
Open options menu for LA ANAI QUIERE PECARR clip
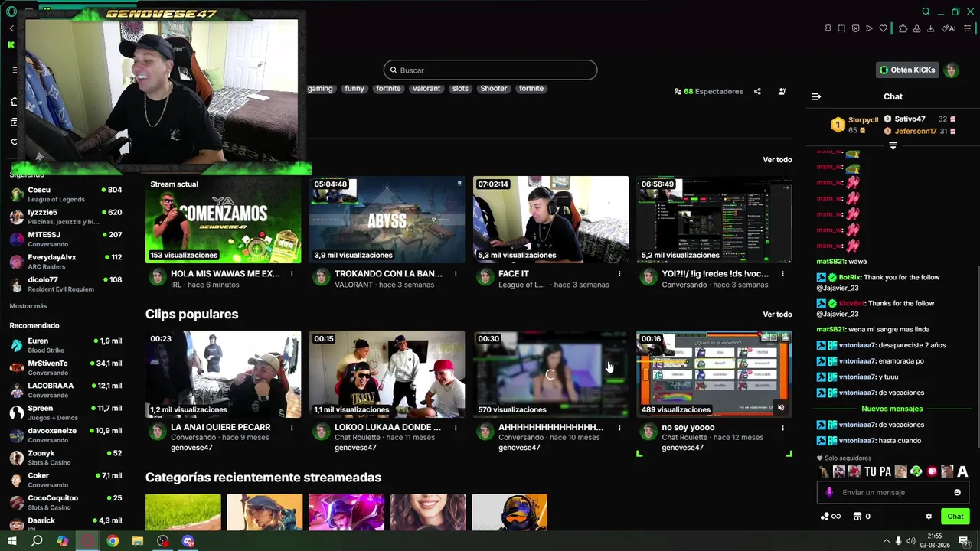click(292, 428)
